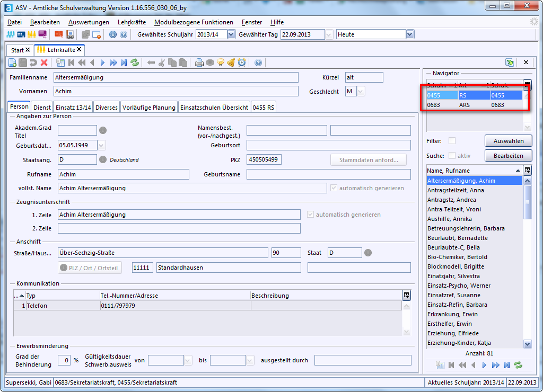Click the name list vertical scrollbar thumb
Image resolution: width=543 pixels, height=392 pixels.
pyautogui.click(x=528, y=202)
